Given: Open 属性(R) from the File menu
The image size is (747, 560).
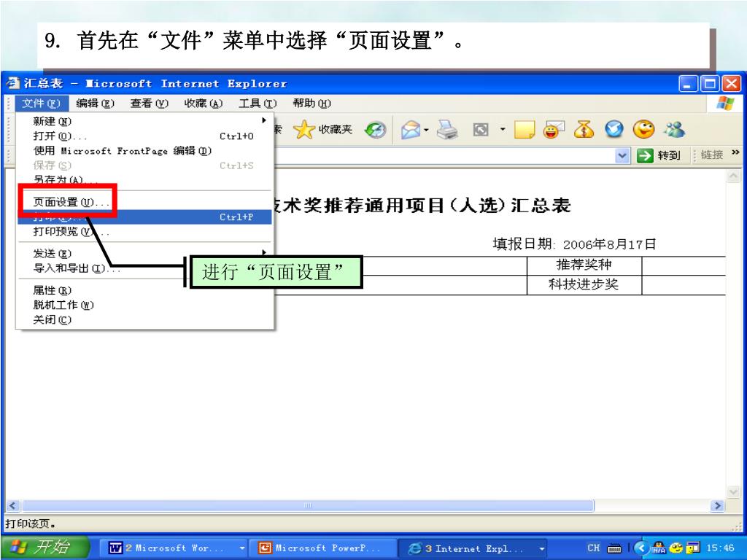Looking at the screenshot, I should pyautogui.click(x=145, y=290).
